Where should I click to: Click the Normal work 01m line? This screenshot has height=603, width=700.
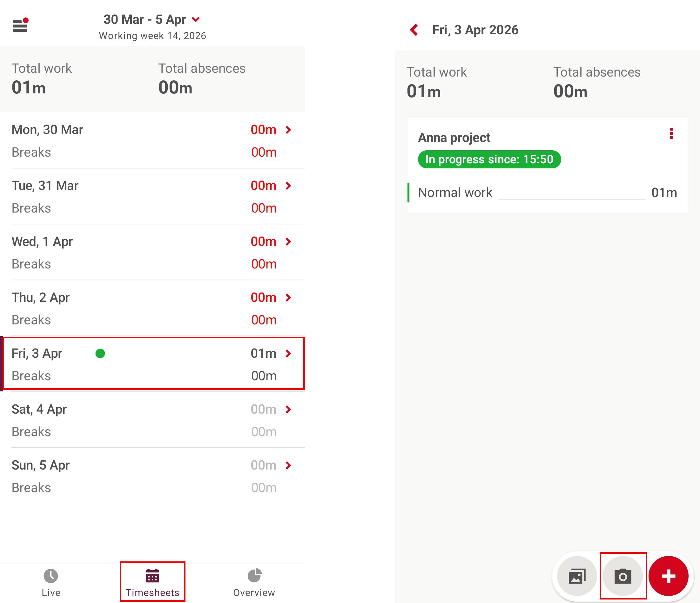tap(547, 193)
